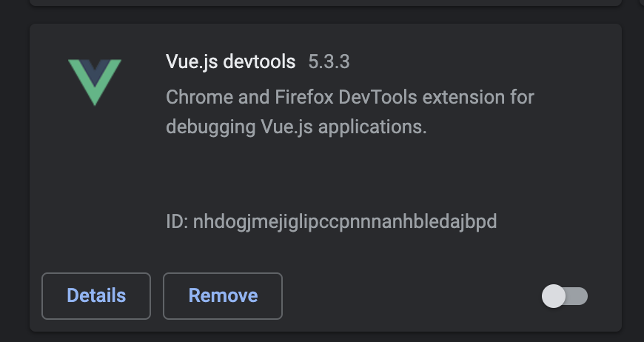
Task: Click empty card space between Remove and toggle
Action: coord(411,296)
